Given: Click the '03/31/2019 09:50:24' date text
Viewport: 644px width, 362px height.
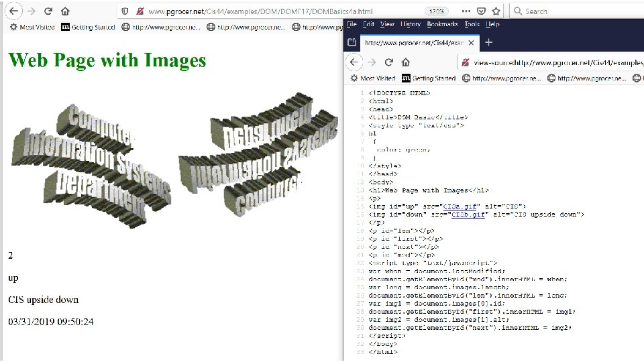Looking at the screenshot, I should click(x=51, y=322).
